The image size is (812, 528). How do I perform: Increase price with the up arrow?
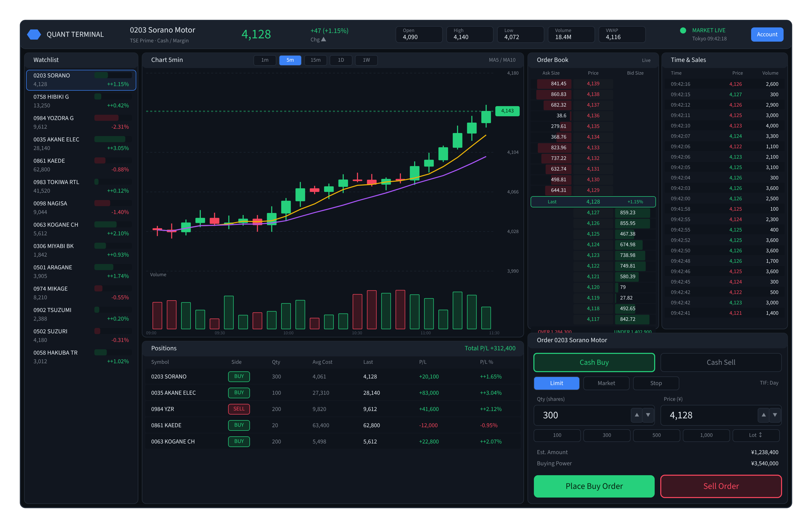coord(763,415)
